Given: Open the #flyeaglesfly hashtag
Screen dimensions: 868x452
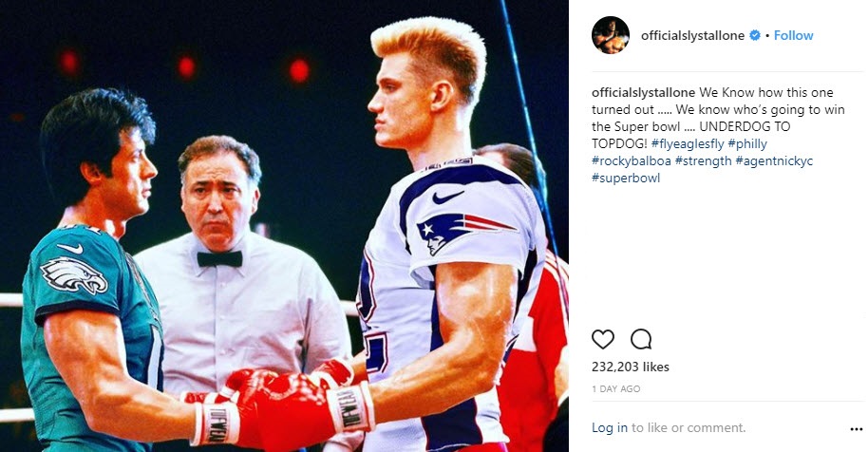Looking at the screenshot, I should (x=688, y=143).
